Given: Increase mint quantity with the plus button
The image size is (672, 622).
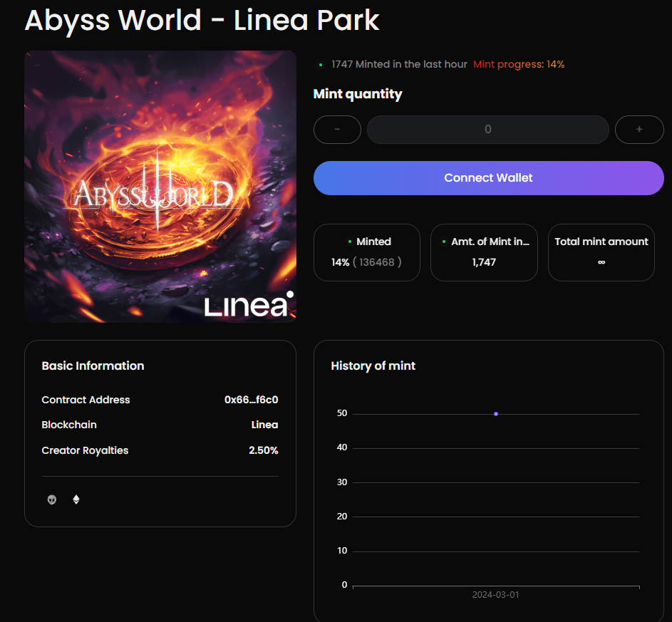Looking at the screenshot, I should (x=639, y=130).
